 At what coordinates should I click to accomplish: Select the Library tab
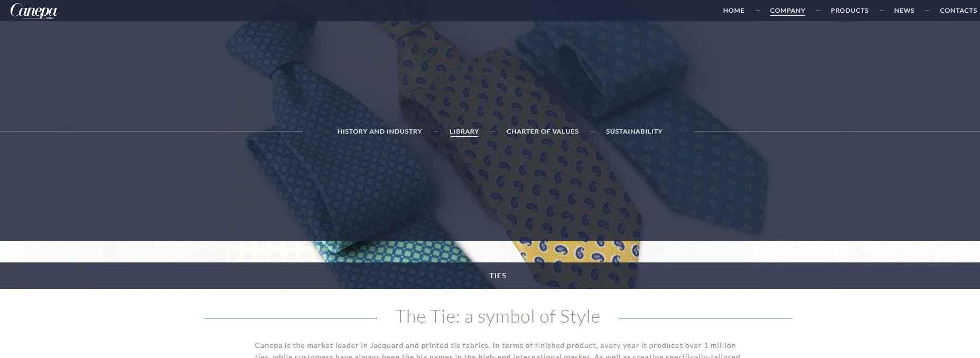[464, 131]
